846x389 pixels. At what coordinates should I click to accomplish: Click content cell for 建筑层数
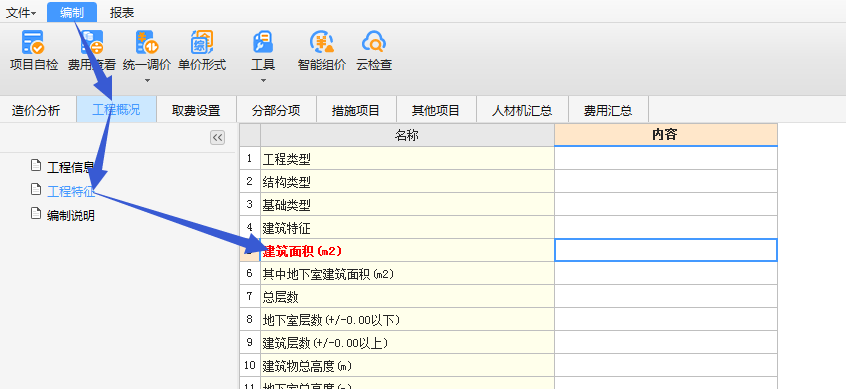666,343
